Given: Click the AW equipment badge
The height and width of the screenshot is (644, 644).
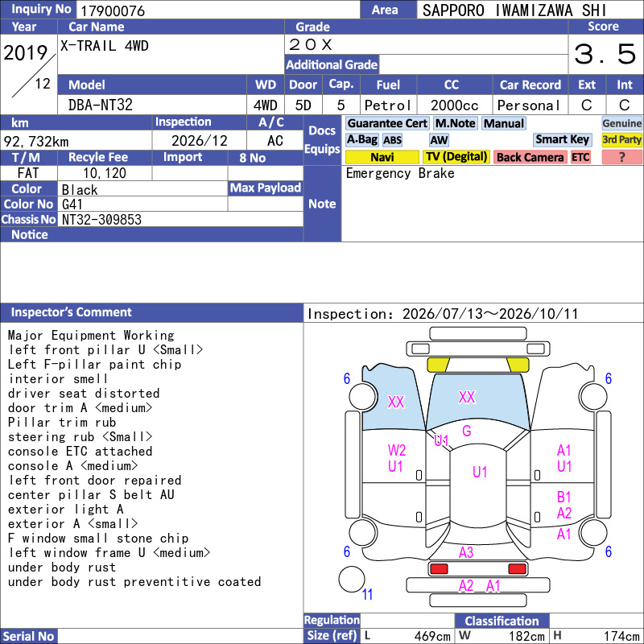Looking at the screenshot, I should 439,140.
